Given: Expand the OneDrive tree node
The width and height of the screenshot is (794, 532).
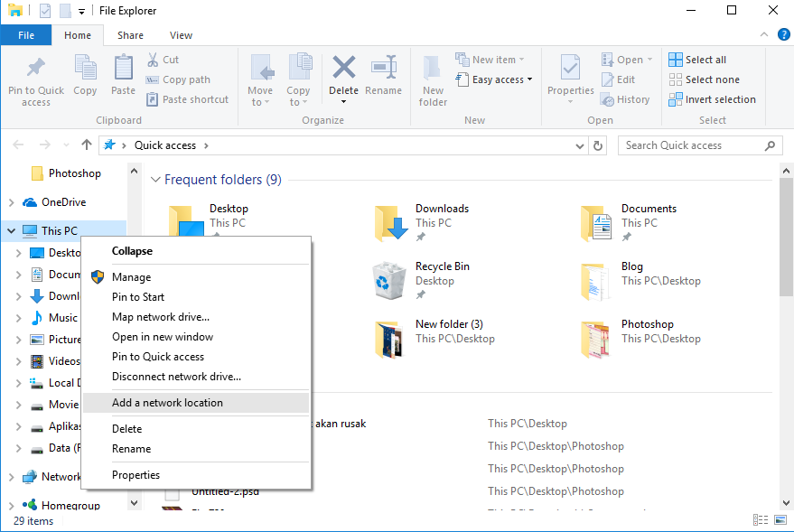Looking at the screenshot, I should [11, 202].
